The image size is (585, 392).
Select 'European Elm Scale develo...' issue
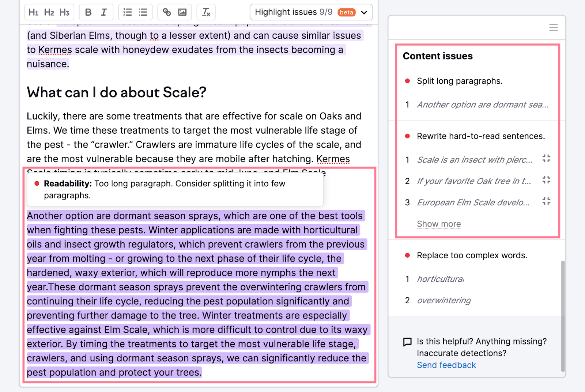pos(473,202)
